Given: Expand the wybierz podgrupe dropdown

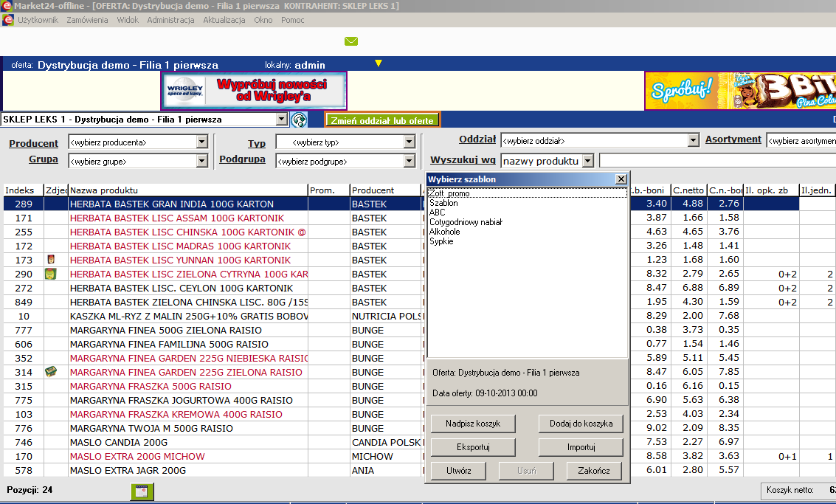Looking at the screenshot, I should (x=409, y=161).
